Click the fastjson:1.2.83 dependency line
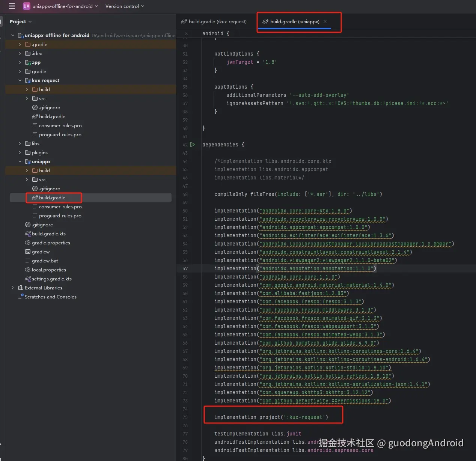 pyautogui.click(x=282, y=293)
